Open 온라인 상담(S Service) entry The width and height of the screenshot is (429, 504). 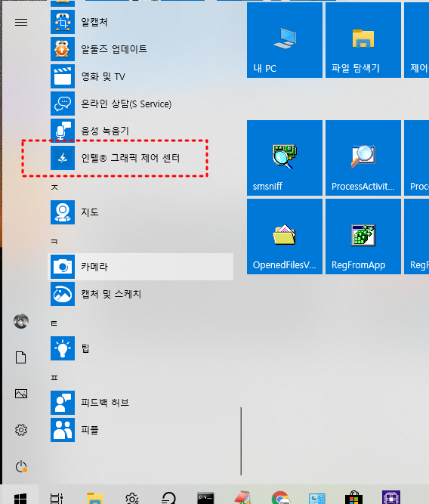tap(140, 104)
